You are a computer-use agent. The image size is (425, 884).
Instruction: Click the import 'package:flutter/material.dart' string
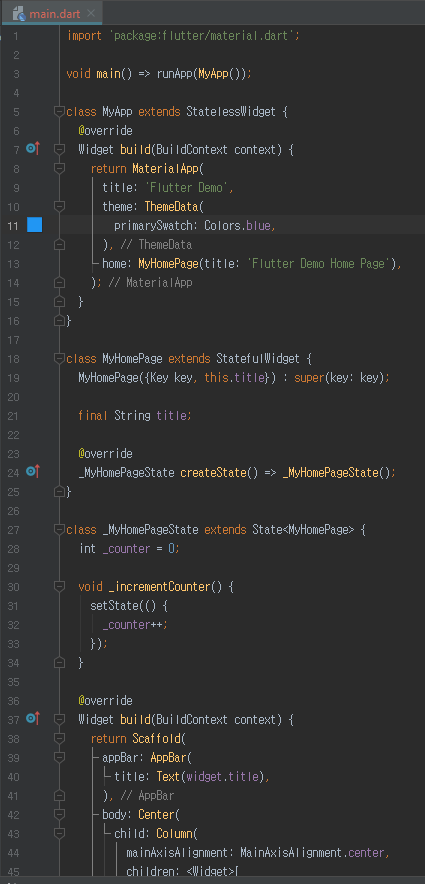204,36
